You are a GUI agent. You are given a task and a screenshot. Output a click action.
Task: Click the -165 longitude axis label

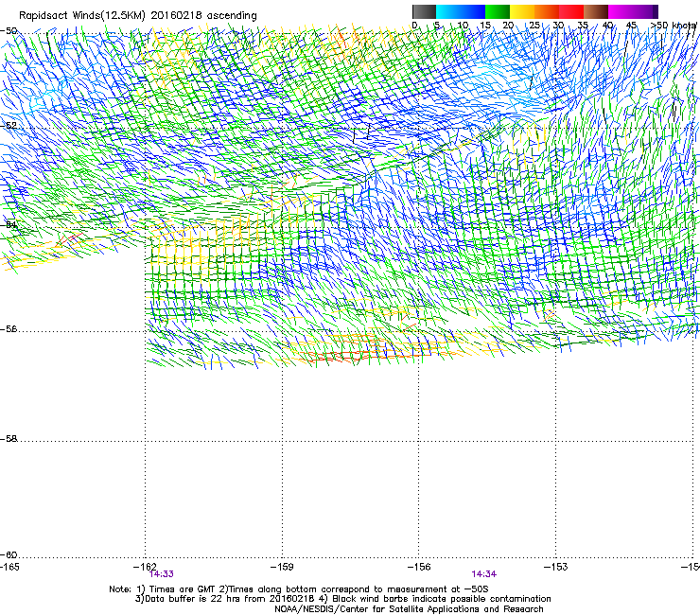click(x=9, y=567)
